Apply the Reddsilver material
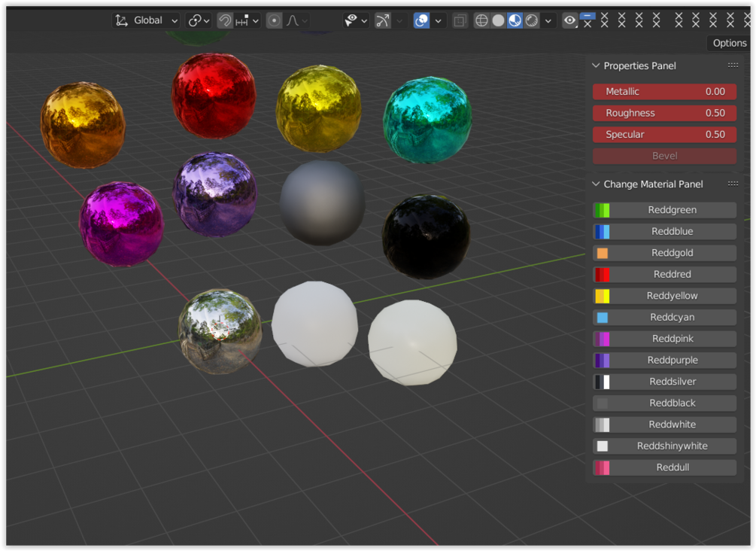This screenshot has height=551, width=756. 664,382
